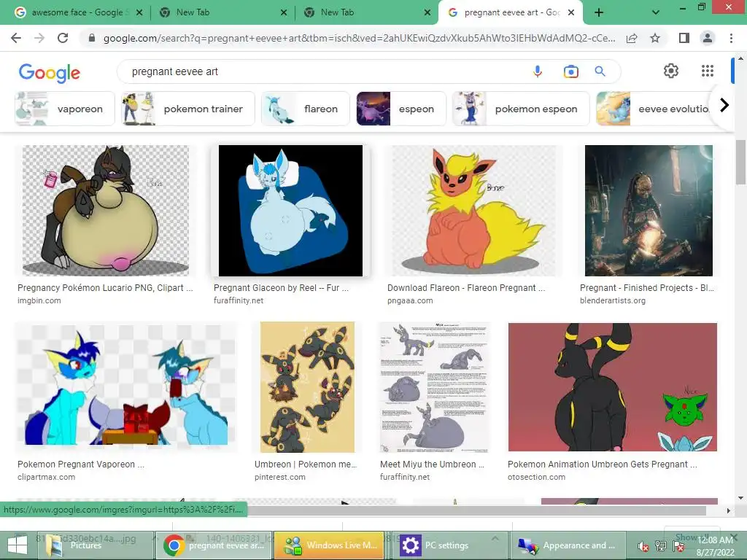Bookmark this page with the star icon
Image resolution: width=747 pixels, height=560 pixels.
[655, 38]
